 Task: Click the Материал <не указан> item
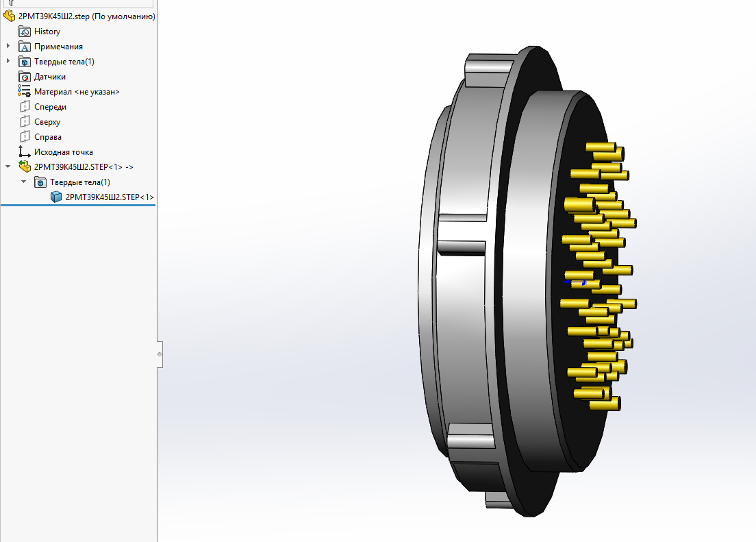click(x=77, y=92)
